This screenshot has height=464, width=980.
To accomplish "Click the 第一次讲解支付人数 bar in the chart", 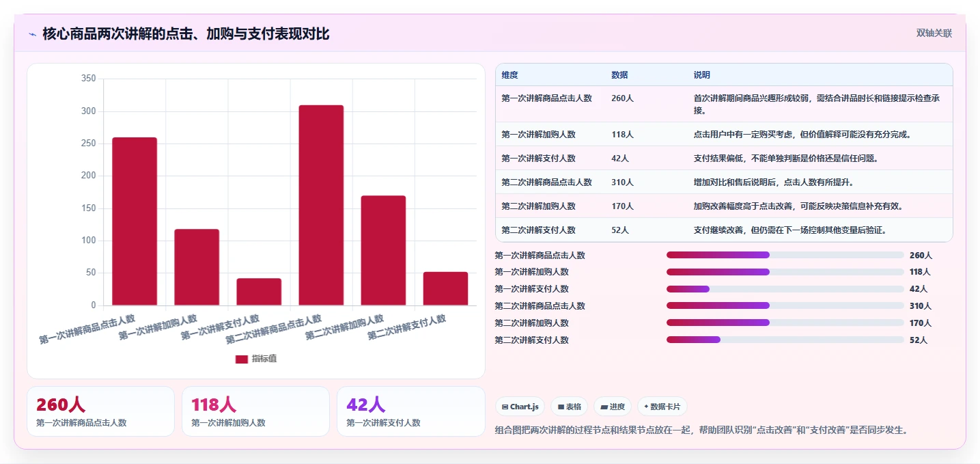I will tap(259, 292).
